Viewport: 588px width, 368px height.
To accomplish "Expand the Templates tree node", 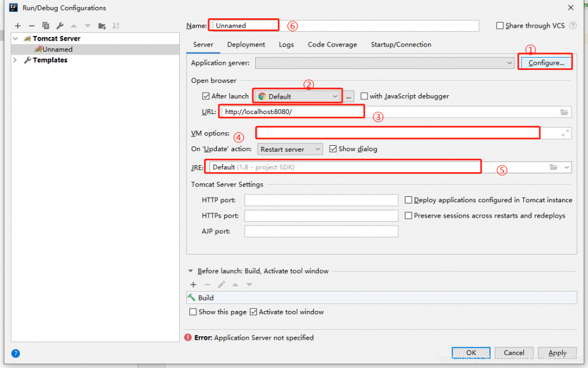I will coord(16,60).
